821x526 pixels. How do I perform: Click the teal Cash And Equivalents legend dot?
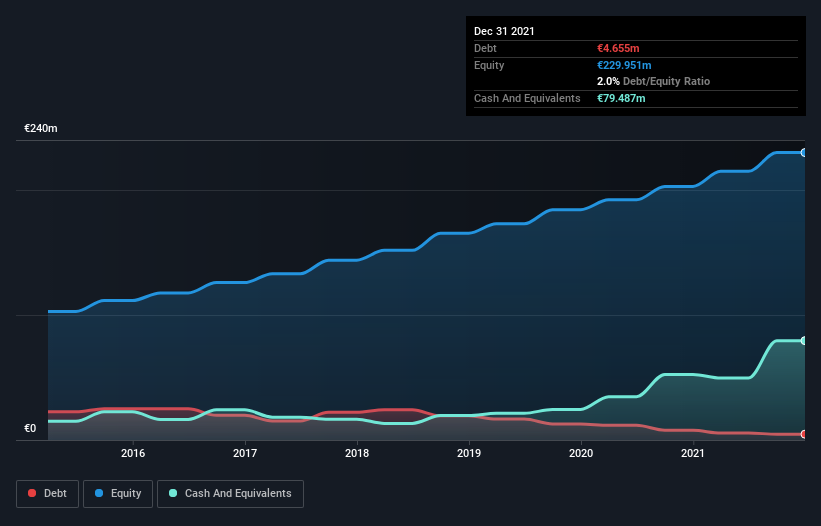pyautogui.click(x=173, y=493)
